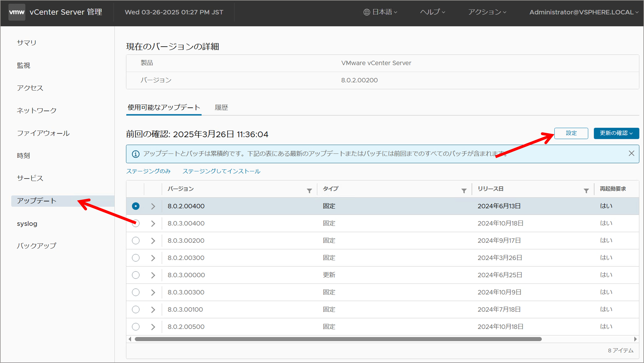The image size is (644, 363).
Task: Open the 日本語 language dropdown
Action: 380,12
